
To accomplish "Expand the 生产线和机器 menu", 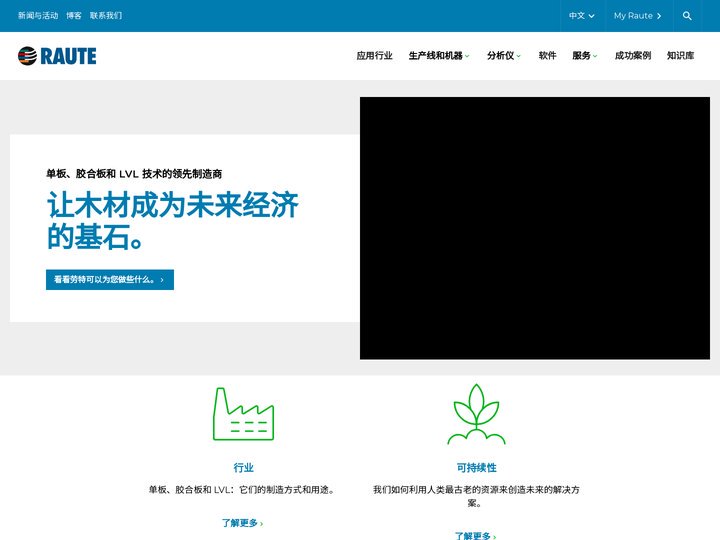I will coord(439,56).
